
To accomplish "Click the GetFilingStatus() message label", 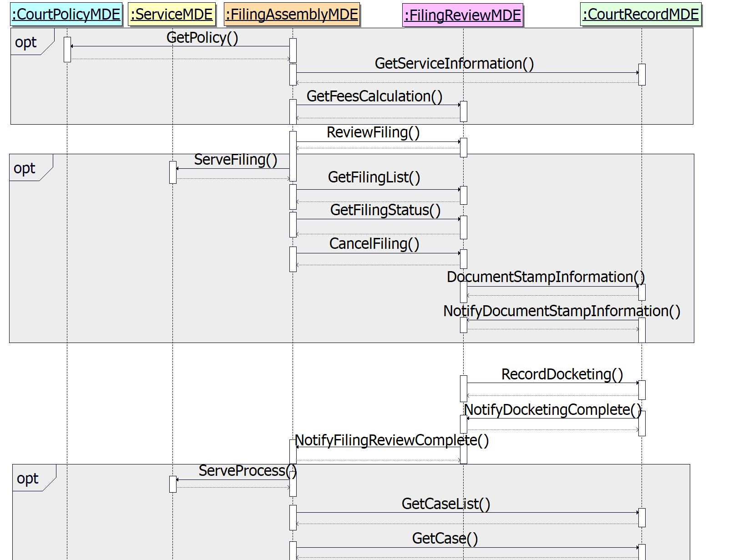I will pos(385,210).
